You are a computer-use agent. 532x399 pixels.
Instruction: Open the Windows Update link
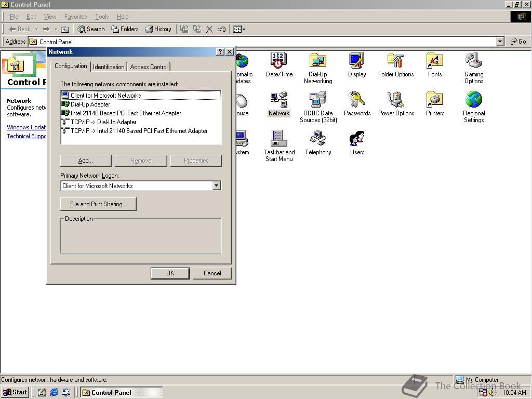(26, 127)
